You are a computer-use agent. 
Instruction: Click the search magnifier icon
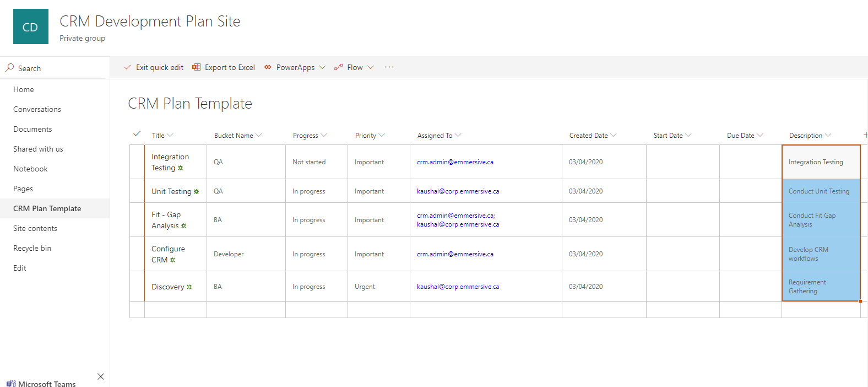tap(9, 68)
